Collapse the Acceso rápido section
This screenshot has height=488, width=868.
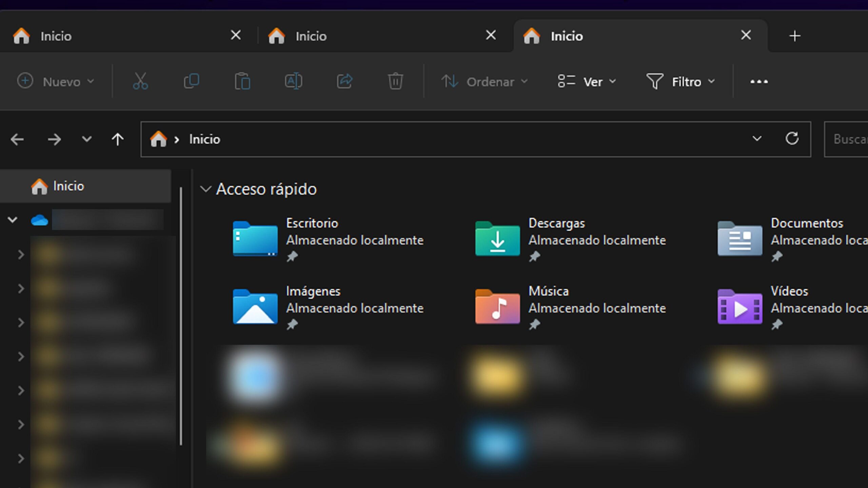pyautogui.click(x=205, y=189)
